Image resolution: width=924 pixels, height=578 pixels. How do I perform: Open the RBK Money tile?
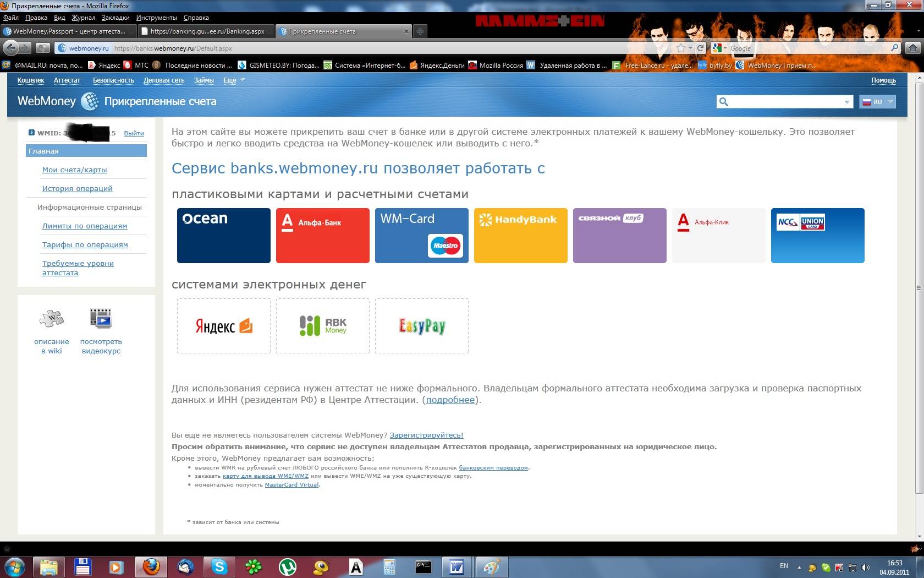(323, 326)
